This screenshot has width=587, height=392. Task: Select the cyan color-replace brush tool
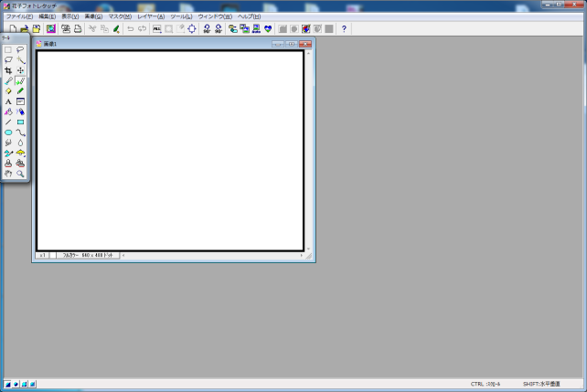click(8, 153)
